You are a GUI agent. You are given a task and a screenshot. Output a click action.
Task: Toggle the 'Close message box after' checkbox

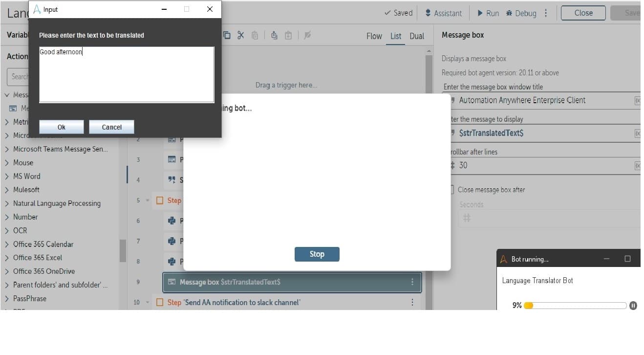[x=452, y=190]
